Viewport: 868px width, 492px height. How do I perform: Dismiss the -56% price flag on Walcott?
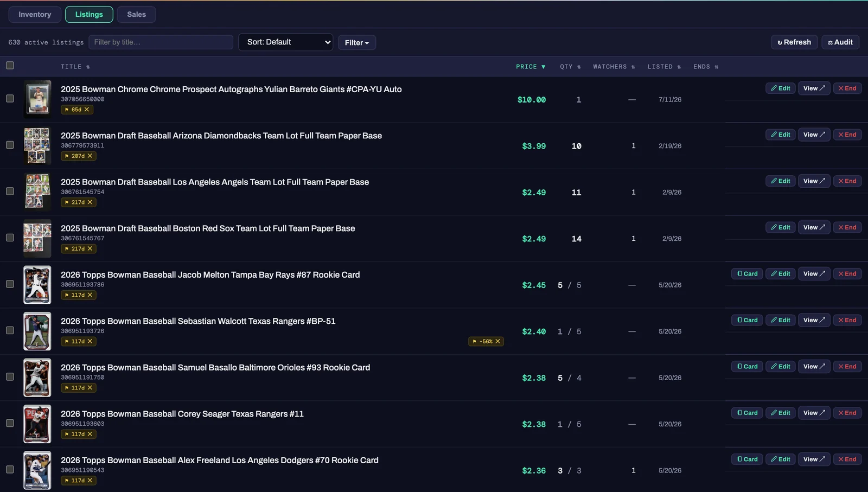[497, 342]
